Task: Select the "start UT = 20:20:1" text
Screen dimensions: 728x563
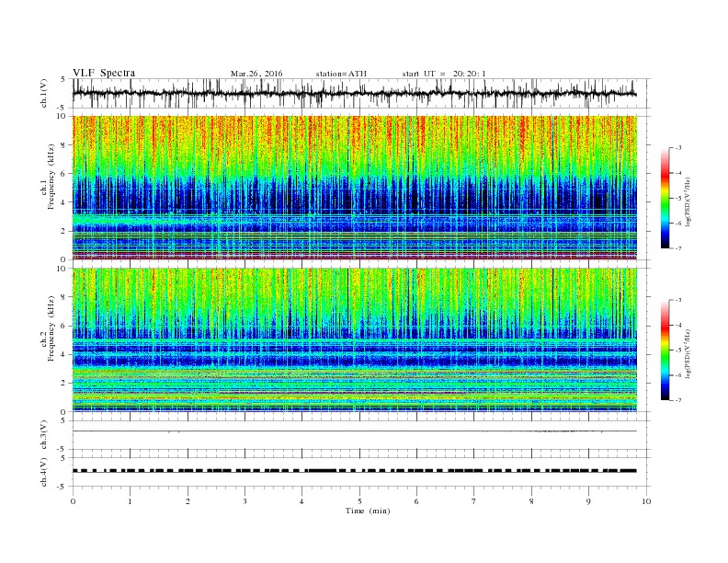Action: coord(444,74)
